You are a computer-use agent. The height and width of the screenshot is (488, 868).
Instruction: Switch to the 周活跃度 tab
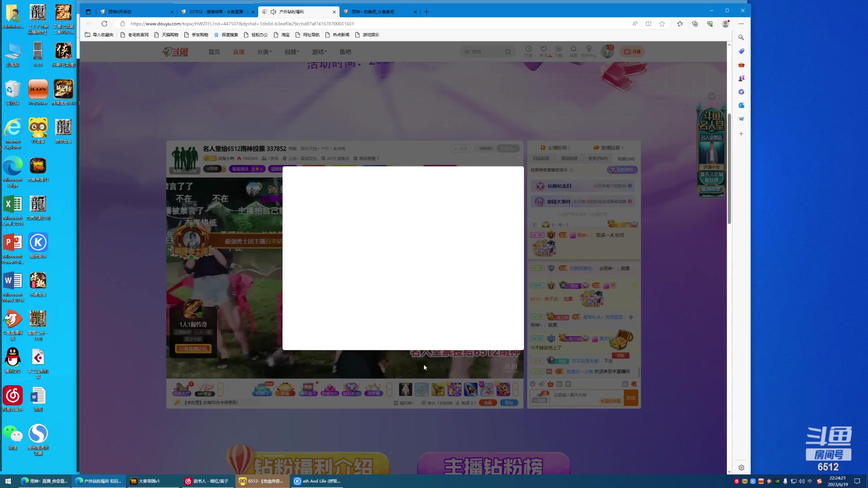tap(569, 159)
